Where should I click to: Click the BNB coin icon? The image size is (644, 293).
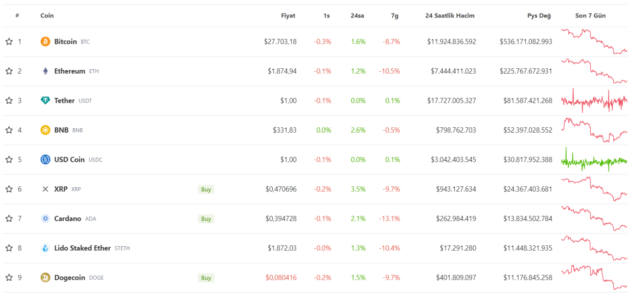[x=45, y=130]
